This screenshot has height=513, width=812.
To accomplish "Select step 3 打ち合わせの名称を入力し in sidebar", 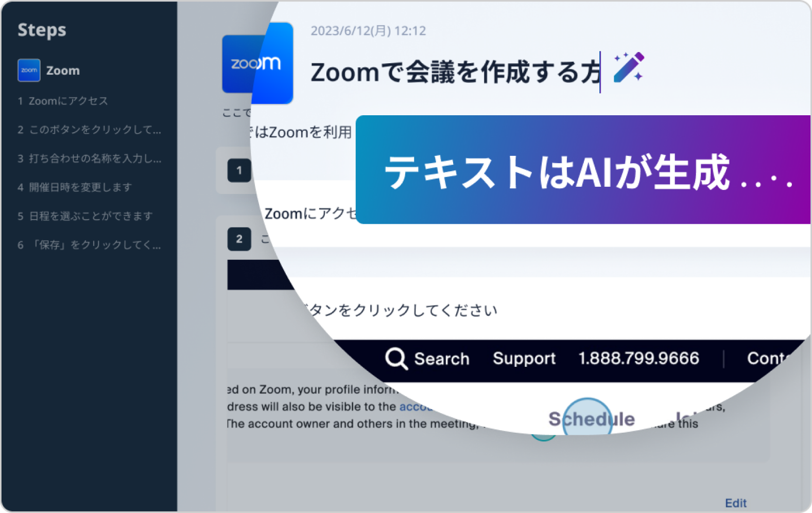I will [x=89, y=158].
